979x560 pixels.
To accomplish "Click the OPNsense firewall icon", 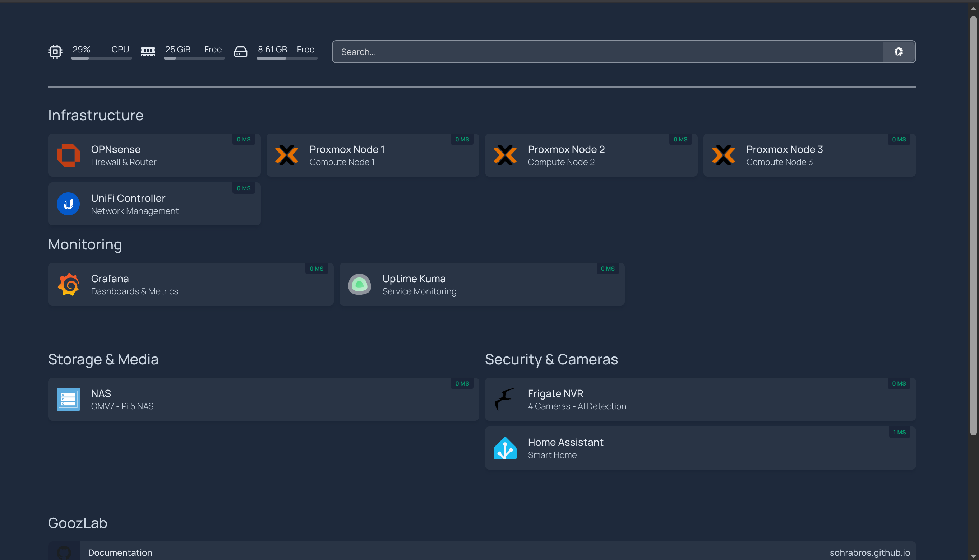I will [x=68, y=155].
